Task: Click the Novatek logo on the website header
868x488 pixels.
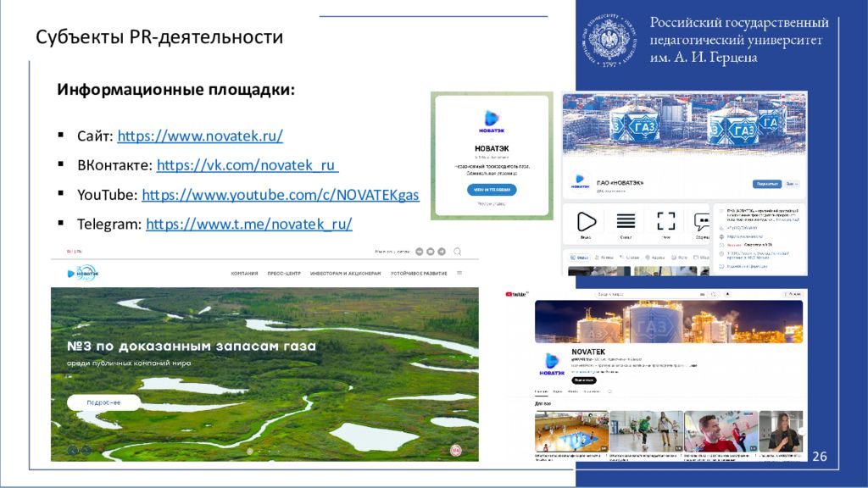Action: (x=82, y=274)
